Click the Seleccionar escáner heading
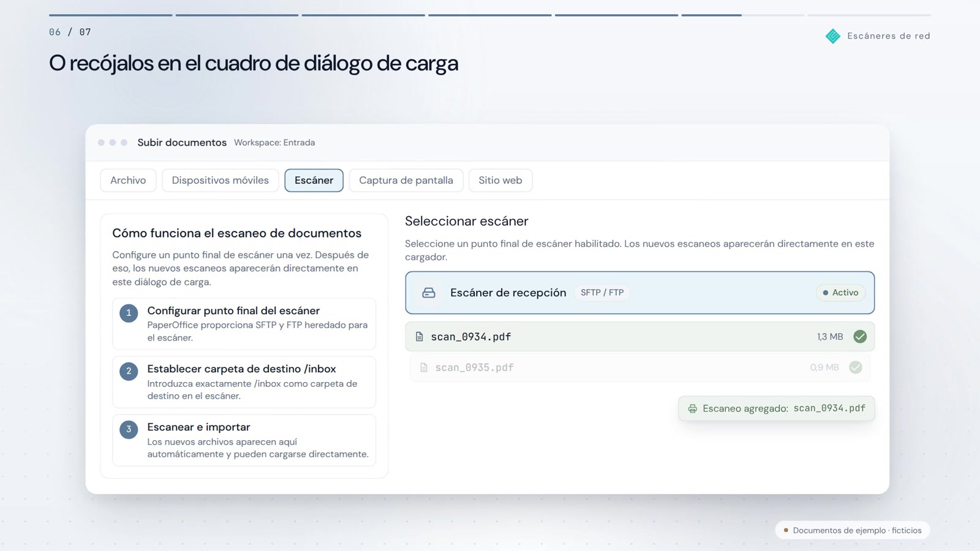980x551 pixels. click(x=467, y=221)
